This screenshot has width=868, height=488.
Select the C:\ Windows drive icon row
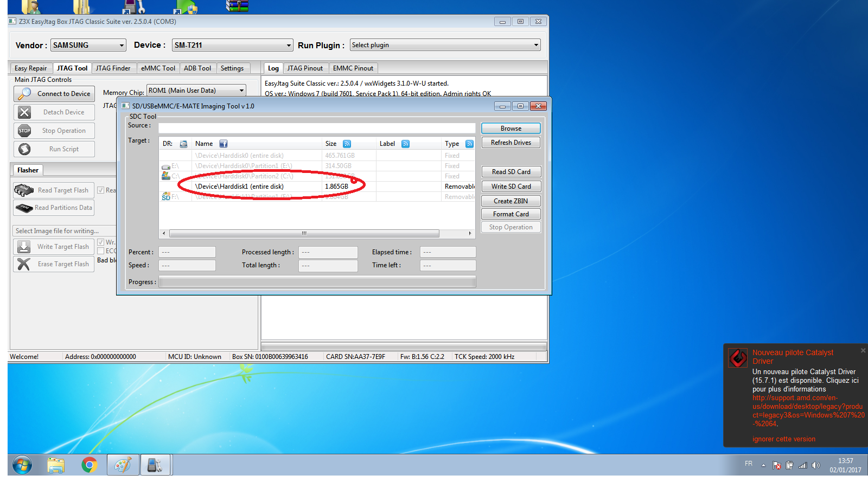166,176
